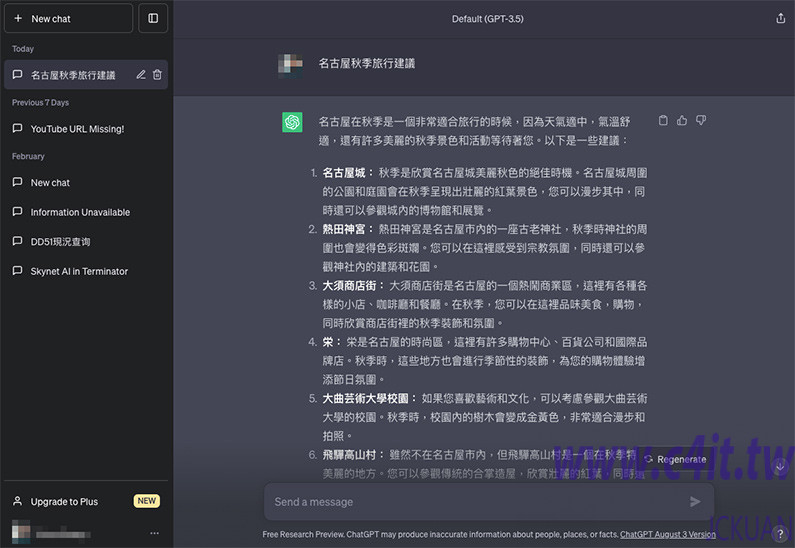Jump to bottom with down-arrow button

[780, 465]
